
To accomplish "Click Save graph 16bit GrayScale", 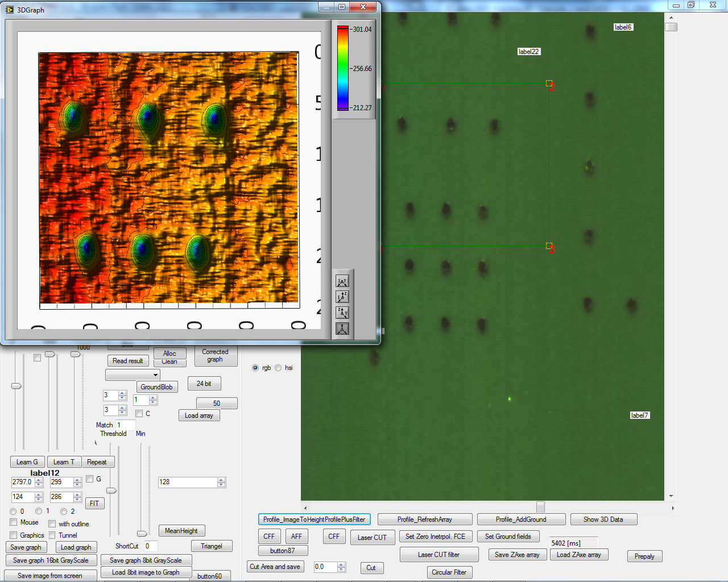I will click(51, 560).
